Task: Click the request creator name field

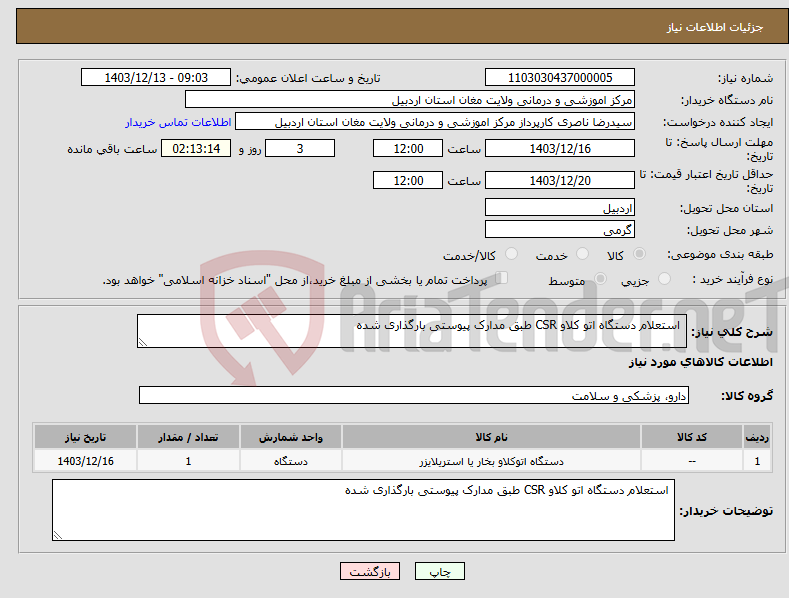Action: click(x=435, y=122)
